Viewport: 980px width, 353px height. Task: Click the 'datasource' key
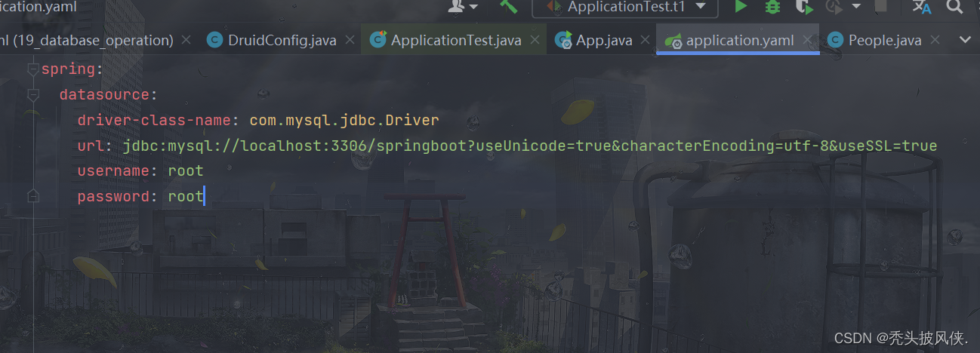tap(104, 95)
